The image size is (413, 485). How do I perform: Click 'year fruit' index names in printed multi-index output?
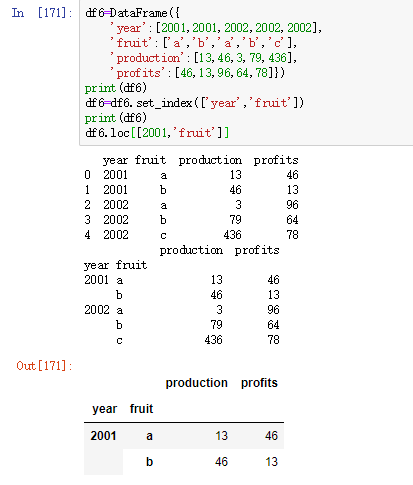(x=115, y=265)
